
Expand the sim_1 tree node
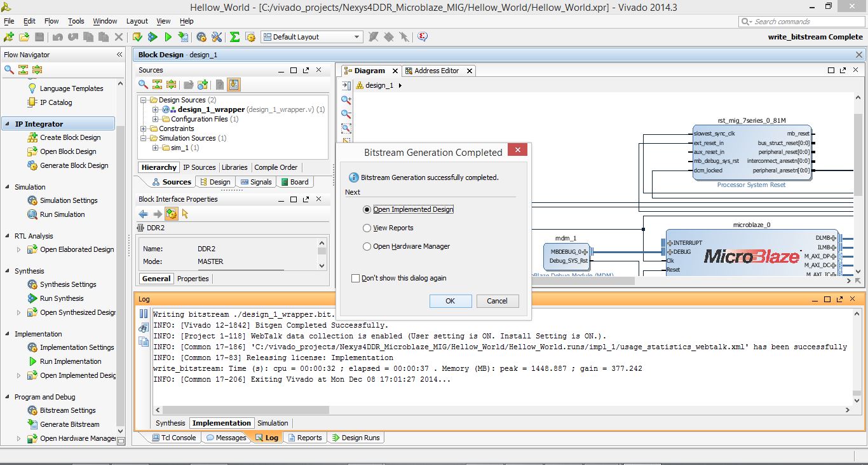click(156, 148)
